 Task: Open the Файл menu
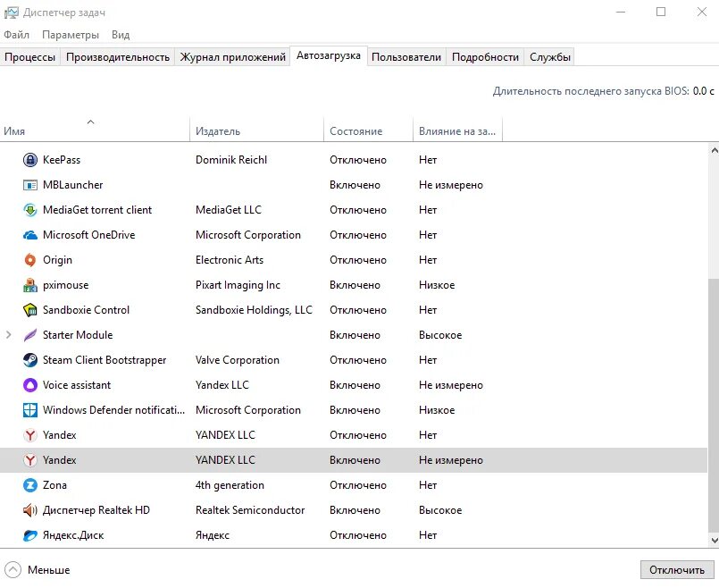tap(16, 35)
